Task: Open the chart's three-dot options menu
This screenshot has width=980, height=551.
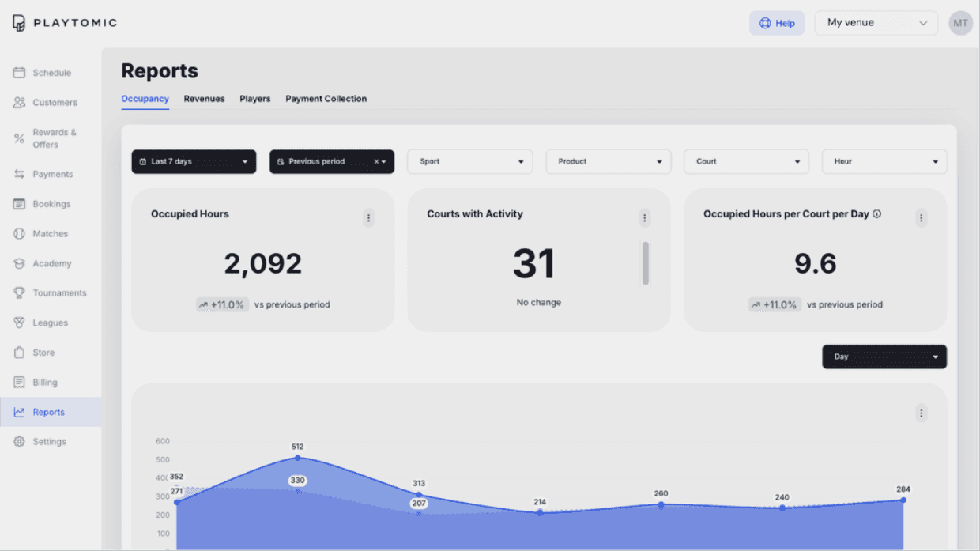Action: (921, 413)
